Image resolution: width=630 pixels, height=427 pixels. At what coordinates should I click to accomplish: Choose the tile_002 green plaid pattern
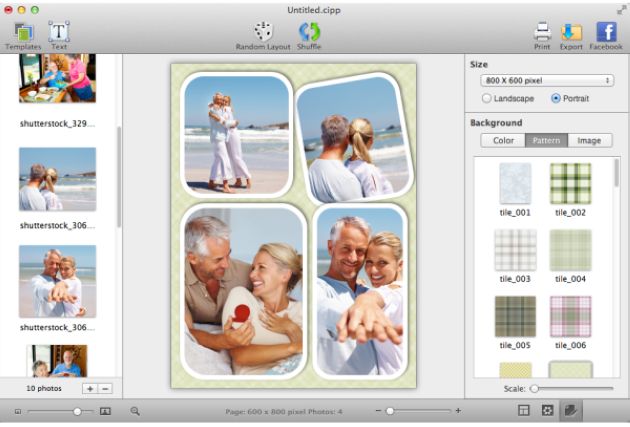pyautogui.click(x=570, y=184)
